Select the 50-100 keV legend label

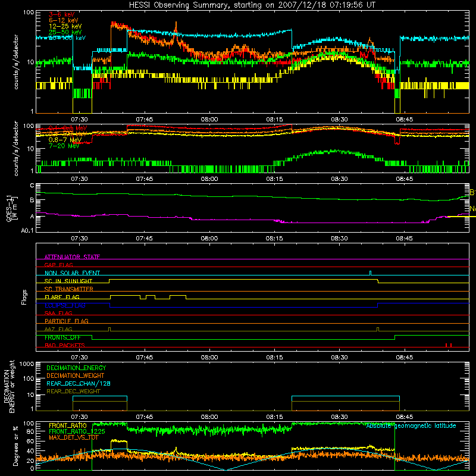pos(67,38)
